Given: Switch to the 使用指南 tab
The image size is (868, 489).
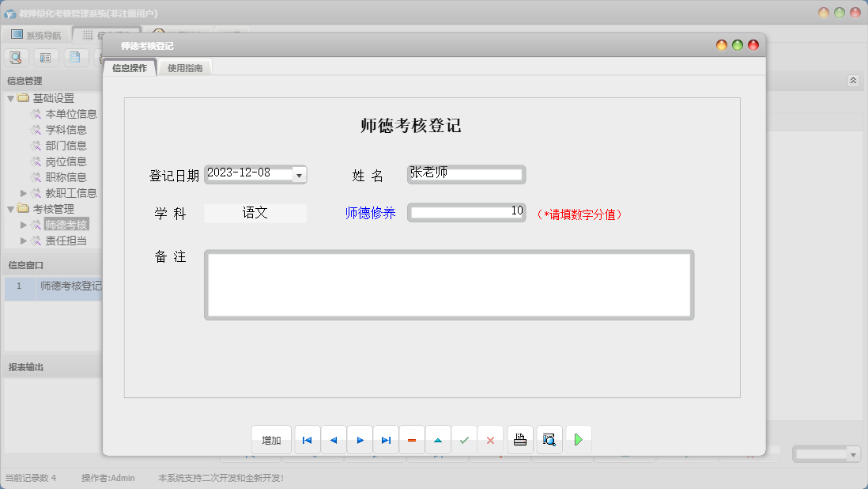Looking at the screenshot, I should pos(184,67).
